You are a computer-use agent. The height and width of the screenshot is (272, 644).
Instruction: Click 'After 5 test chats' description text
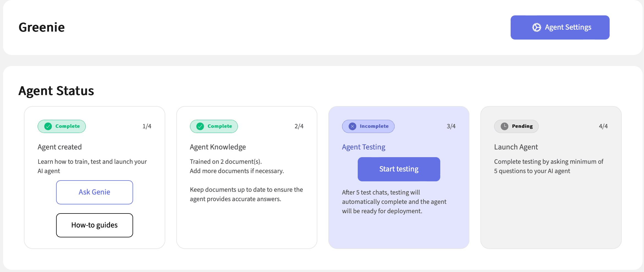click(x=394, y=202)
